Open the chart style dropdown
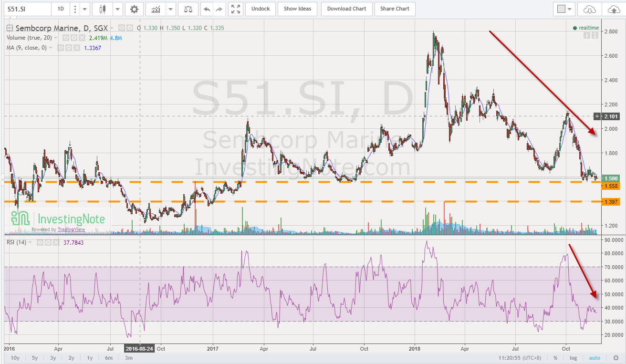Viewport: 626px width, 364px height. [x=117, y=9]
